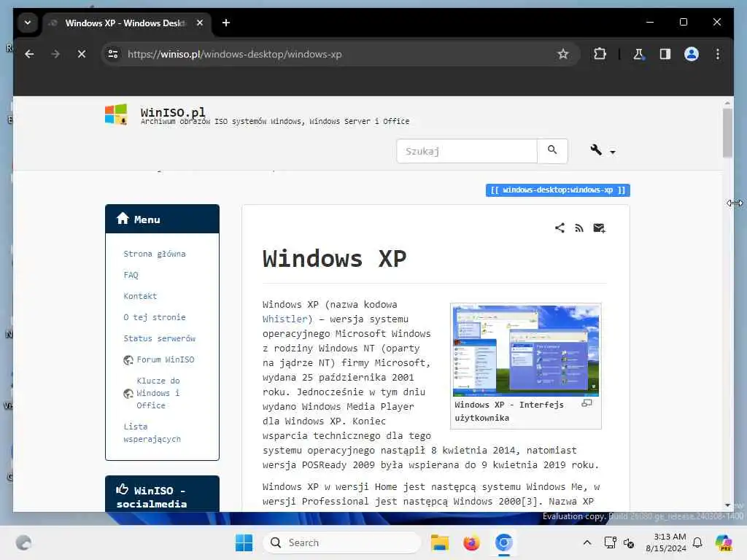Click the page vertical scrollbar thumb
Viewport: 747px width, 560px height.
click(727, 133)
